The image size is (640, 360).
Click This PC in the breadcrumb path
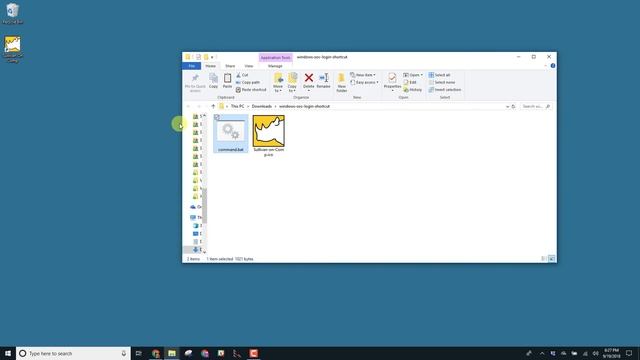click(x=237, y=107)
